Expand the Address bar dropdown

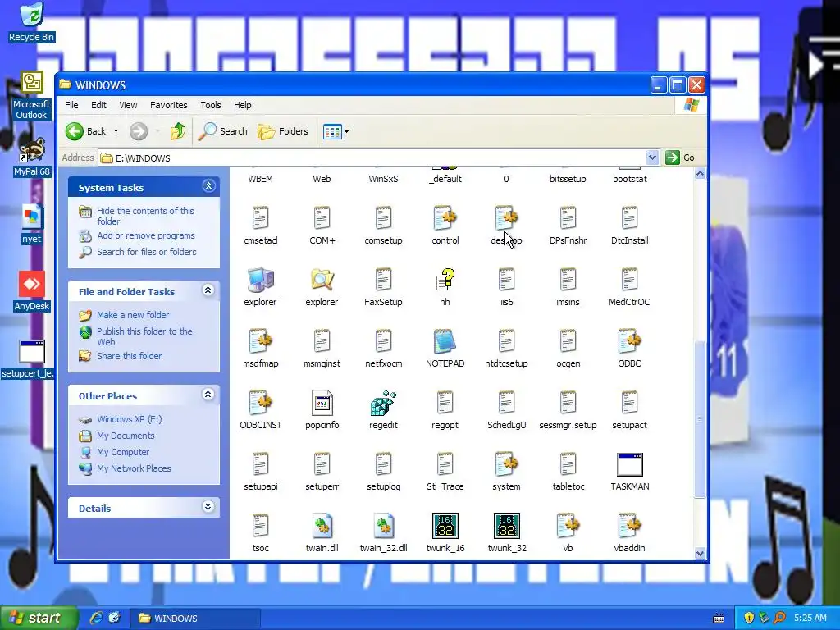pos(652,157)
